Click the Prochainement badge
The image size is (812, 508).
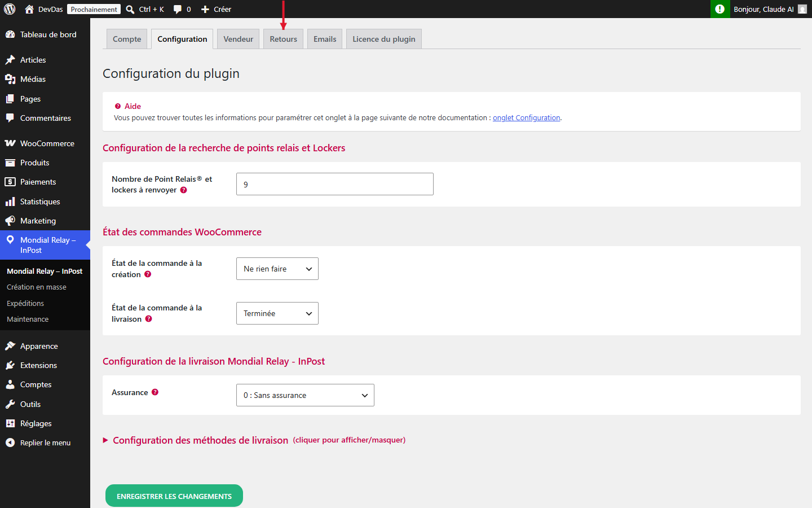point(94,9)
